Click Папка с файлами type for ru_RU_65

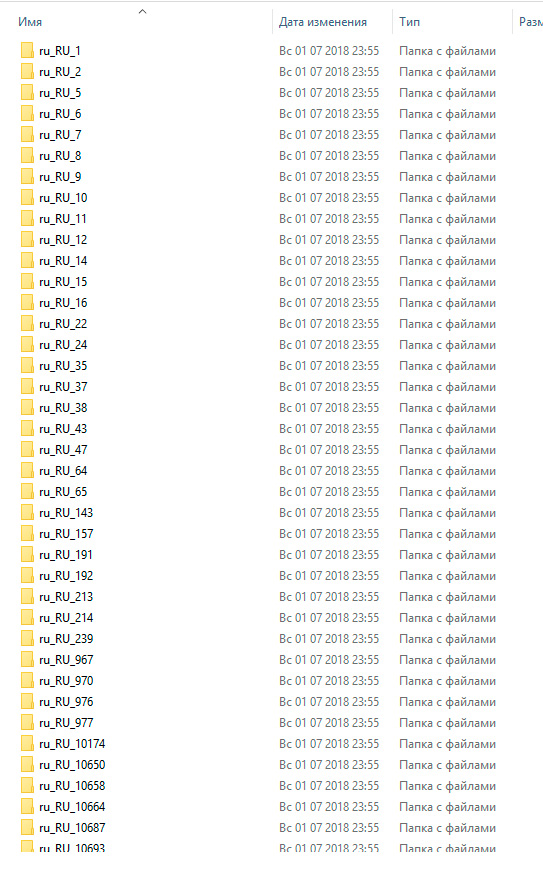click(447, 492)
